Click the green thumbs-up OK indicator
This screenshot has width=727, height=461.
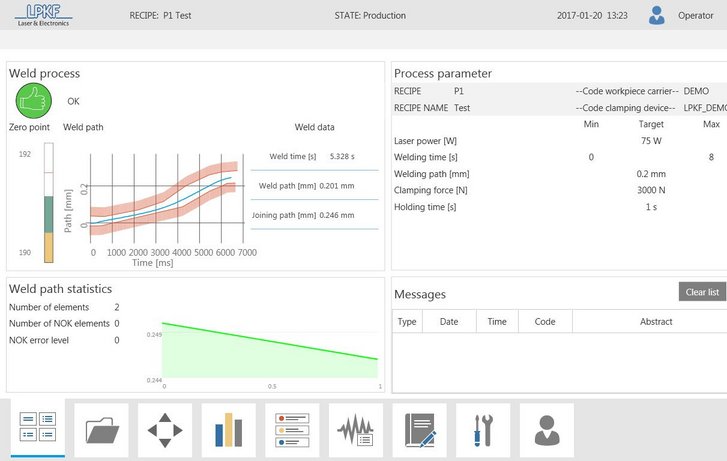(x=33, y=100)
